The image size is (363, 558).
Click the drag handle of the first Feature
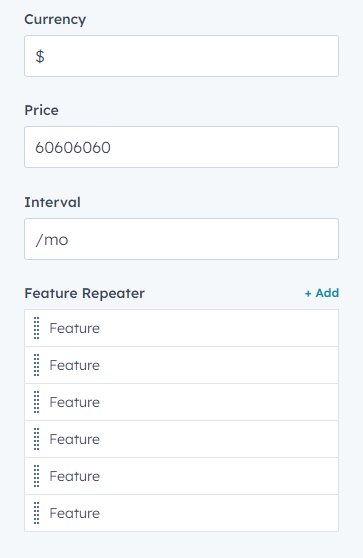[36, 328]
